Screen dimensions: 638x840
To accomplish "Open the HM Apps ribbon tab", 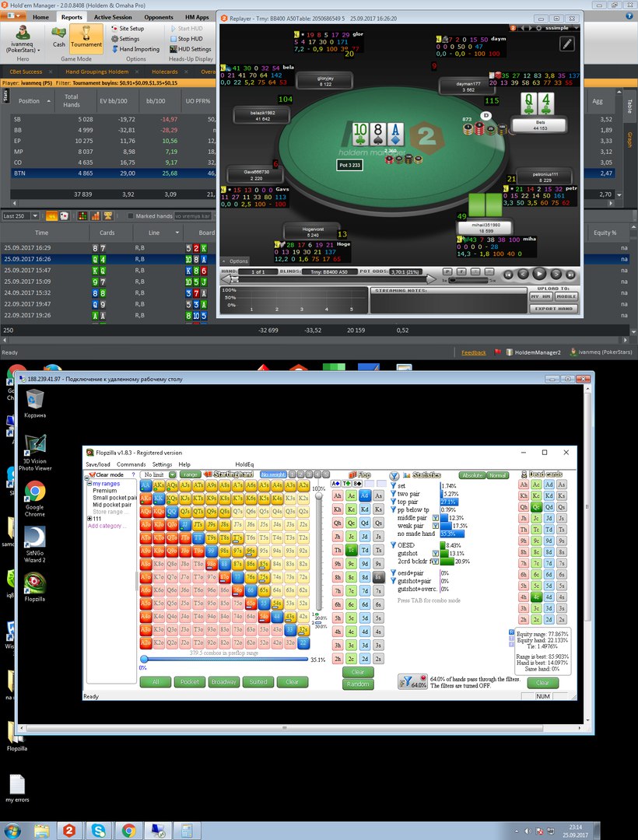I will click(x=197, y=17).
